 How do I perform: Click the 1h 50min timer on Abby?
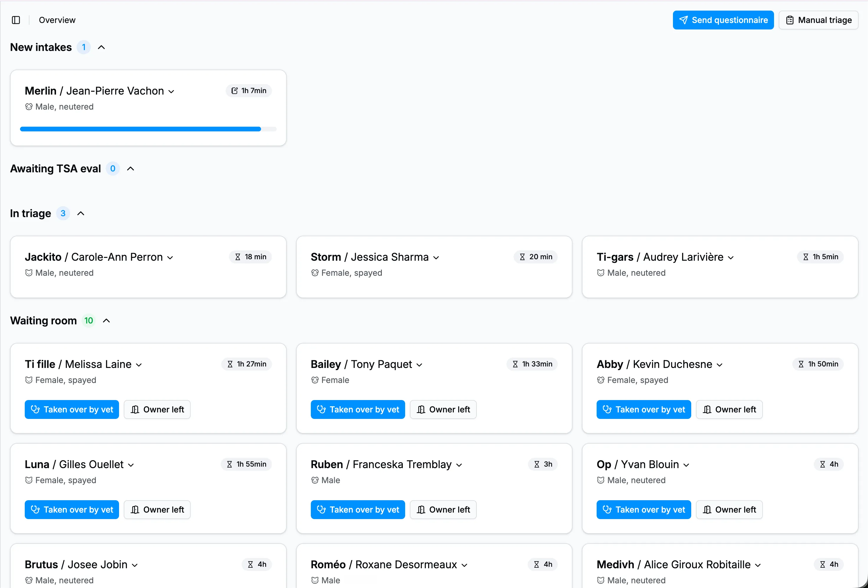818,364
